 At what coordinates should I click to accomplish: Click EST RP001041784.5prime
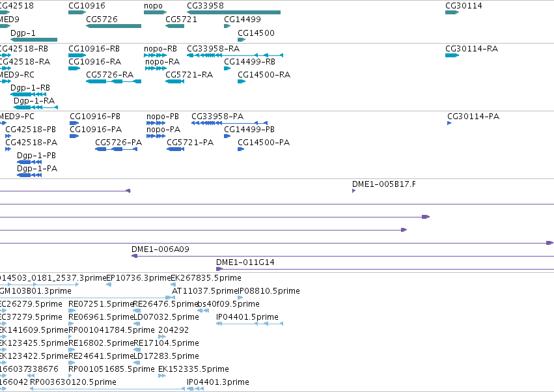tap(112, 331)
